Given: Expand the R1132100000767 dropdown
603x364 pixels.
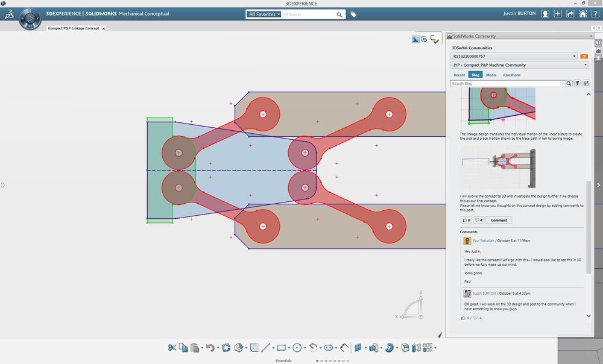Looking at the screenshot, I should [574, 56].
